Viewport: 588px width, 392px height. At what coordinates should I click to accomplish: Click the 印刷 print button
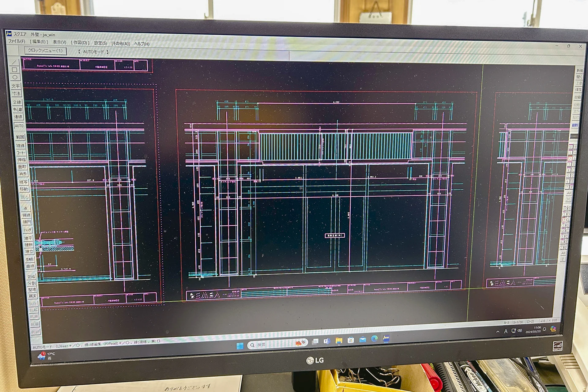[578, 97]
